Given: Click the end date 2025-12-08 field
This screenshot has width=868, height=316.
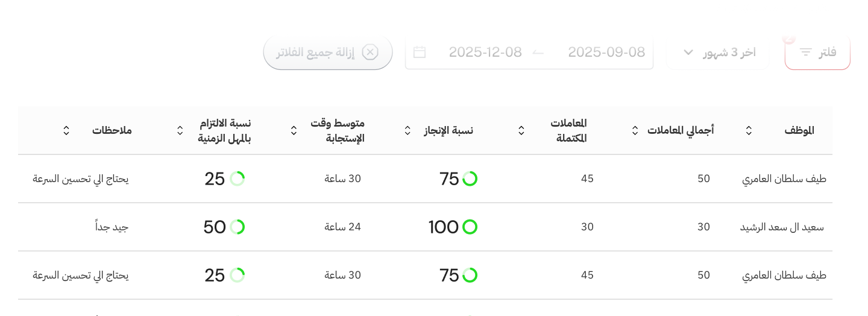Looking at the screenshot, I should 485,52.
